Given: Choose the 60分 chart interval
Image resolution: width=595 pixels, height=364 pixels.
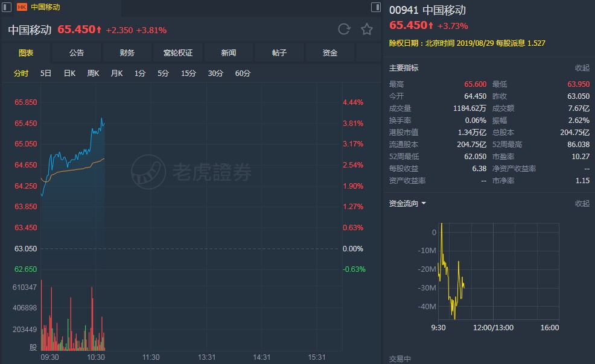Looking at the screenshot, I should [243, 74].
